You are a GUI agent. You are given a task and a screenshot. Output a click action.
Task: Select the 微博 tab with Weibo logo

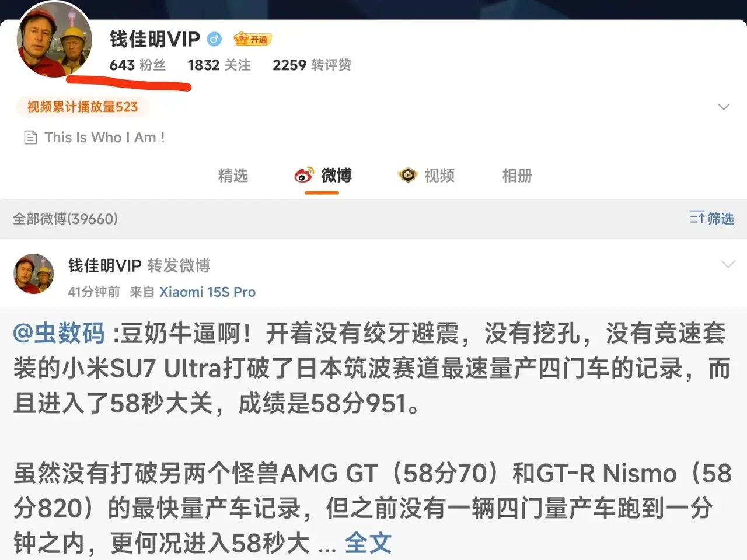click(323, 176)
